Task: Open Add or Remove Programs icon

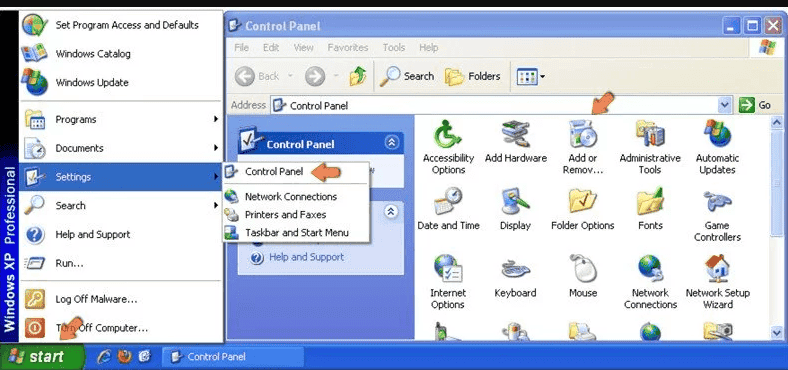Action: [x=583, y=147]
